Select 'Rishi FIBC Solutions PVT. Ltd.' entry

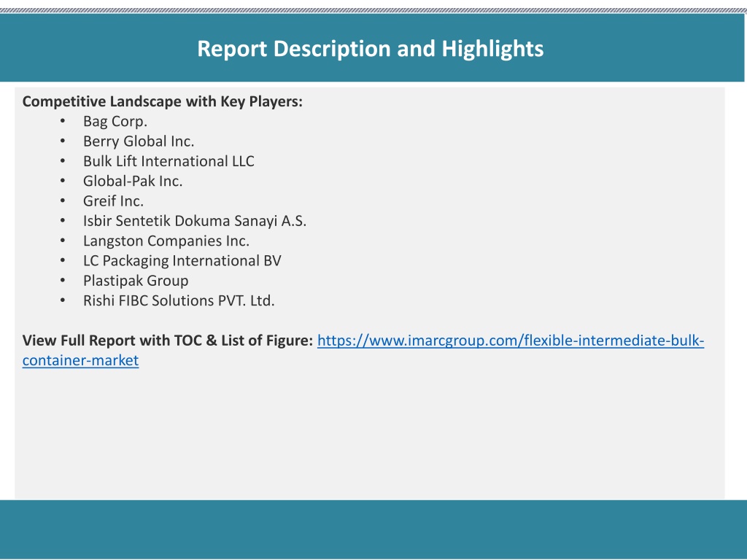coord(179,301)
